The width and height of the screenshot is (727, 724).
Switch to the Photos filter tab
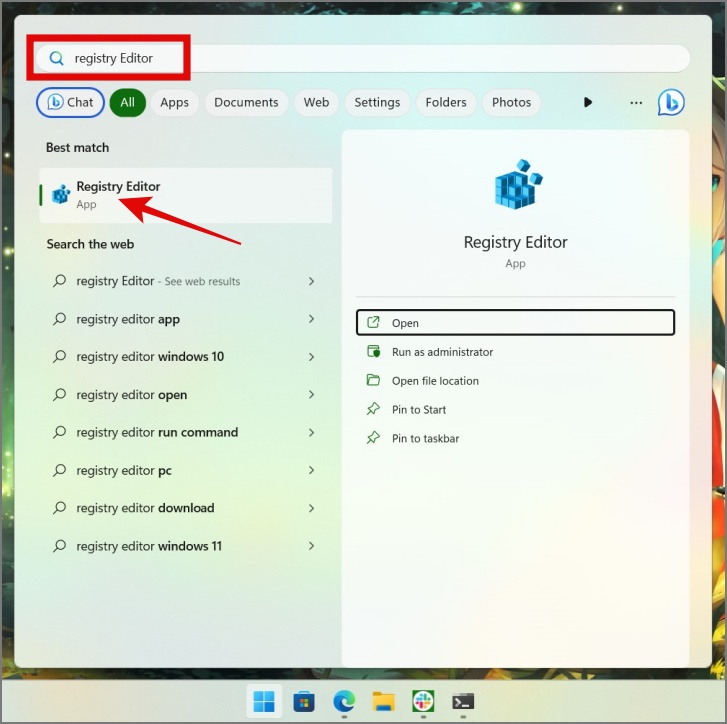pyautogui.click(x=511, y=102)
